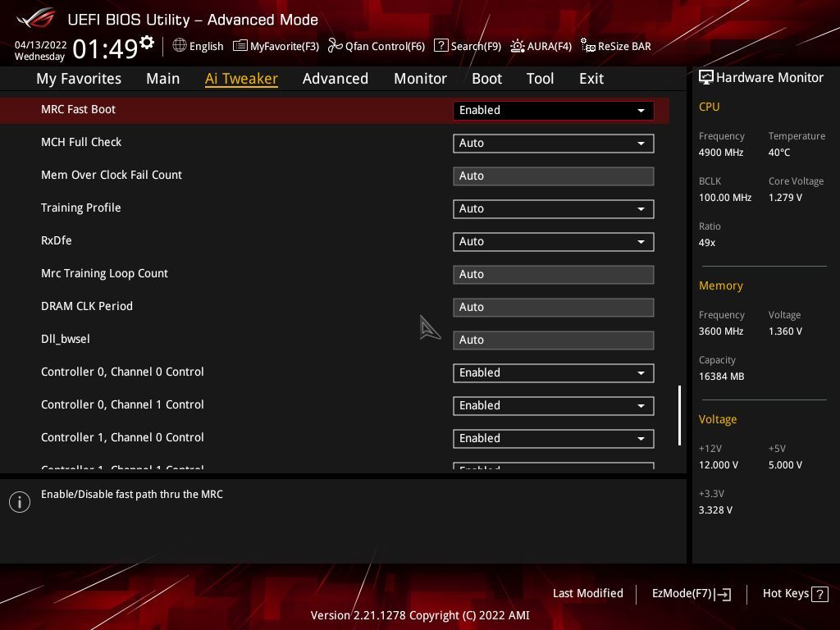840x630 pixels.
Task: Click memory voltage 1.360 V value
Action: tap(785, 331)
